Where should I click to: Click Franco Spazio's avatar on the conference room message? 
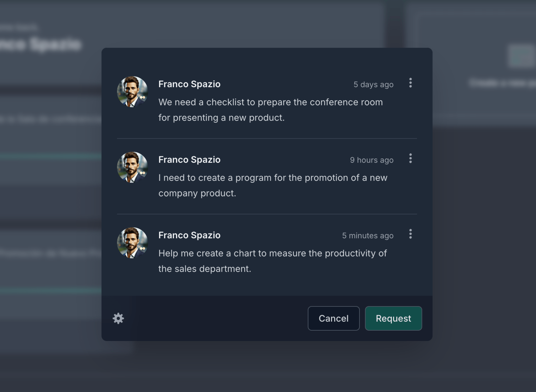click(x=132, y=92)
